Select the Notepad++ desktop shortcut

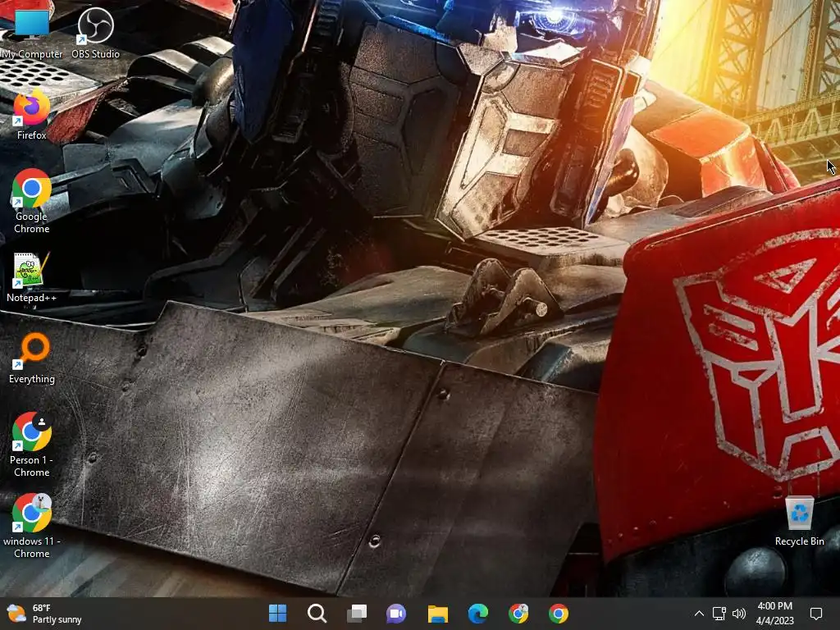(x=32, y=278)
